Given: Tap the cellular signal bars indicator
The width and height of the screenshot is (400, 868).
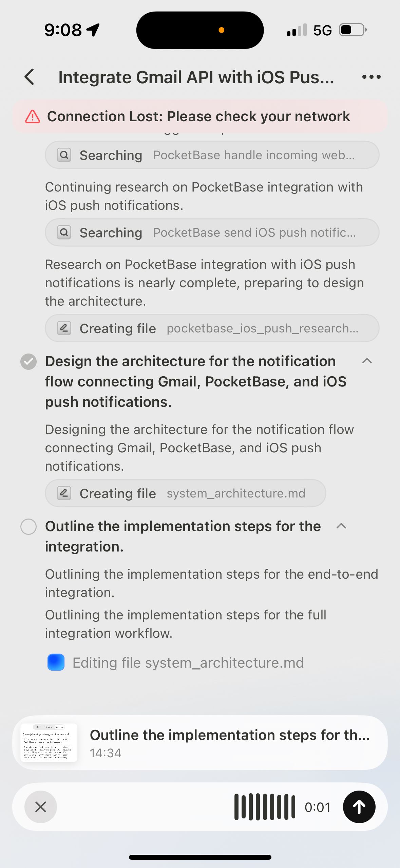Looking at the screenshot, I should pyautogui.click(x=297, y=30).
